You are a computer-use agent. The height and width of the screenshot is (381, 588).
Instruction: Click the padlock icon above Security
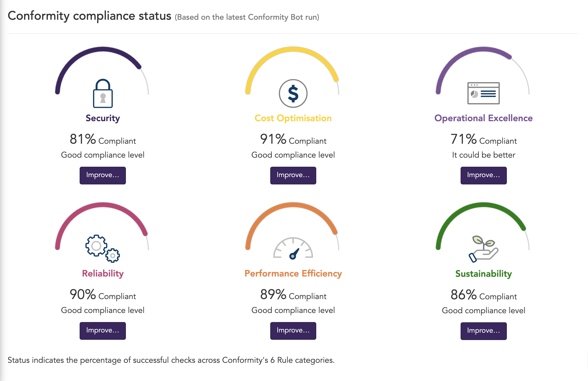click(x=103, y=94)
